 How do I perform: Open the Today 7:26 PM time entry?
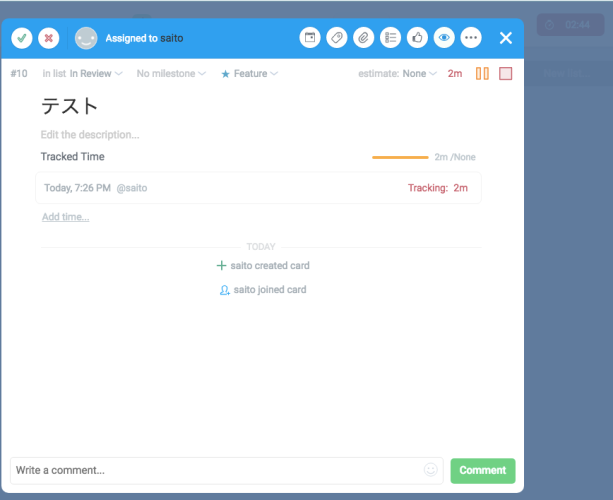[x=258, y=188]
